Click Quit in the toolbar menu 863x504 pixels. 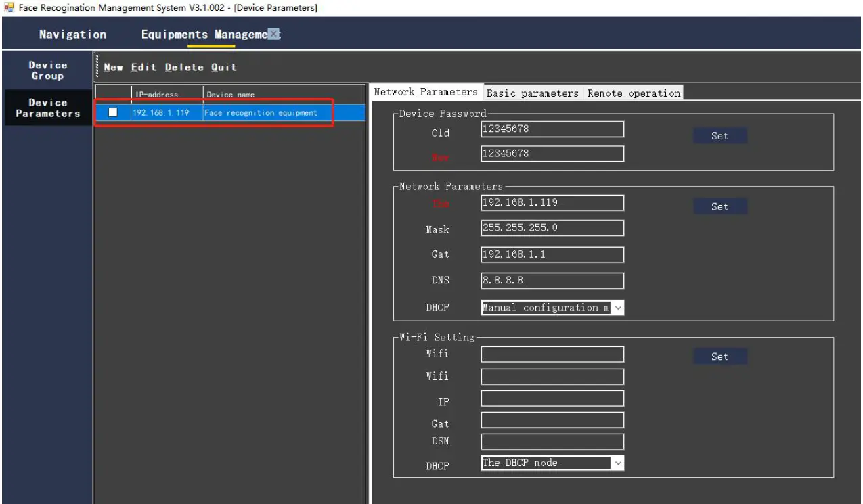pos(224,67)
